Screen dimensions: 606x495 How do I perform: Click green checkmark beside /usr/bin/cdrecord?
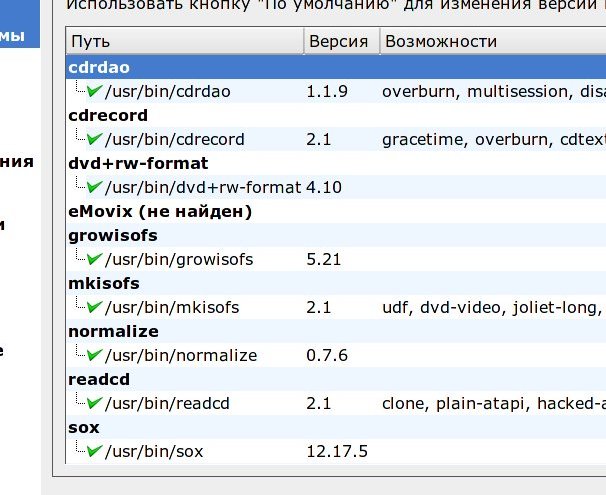point(95,139)
